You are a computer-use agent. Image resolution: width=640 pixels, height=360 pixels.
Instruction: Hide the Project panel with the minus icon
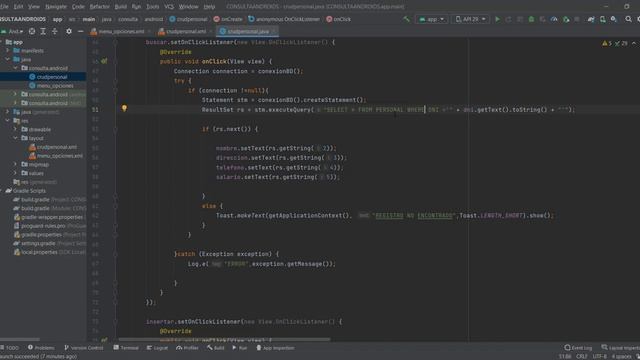(80, 31)
